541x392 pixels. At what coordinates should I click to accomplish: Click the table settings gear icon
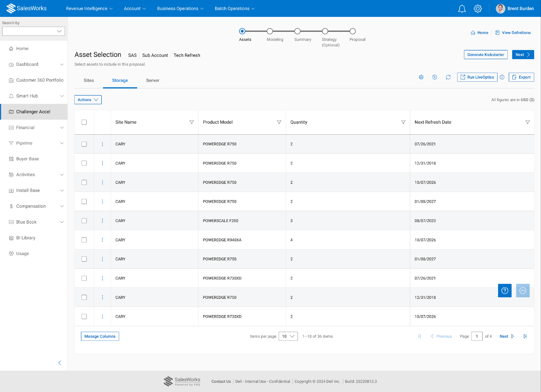[421, 77]
